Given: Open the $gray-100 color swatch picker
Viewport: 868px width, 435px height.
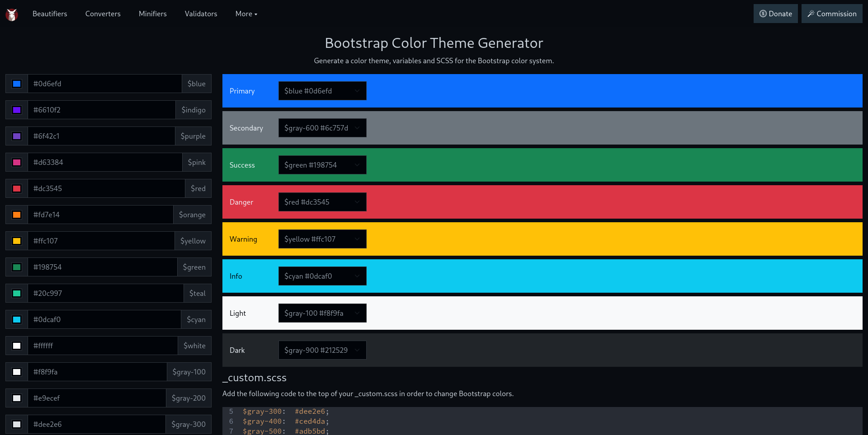Looking at the screenshot, I should 17,372.
